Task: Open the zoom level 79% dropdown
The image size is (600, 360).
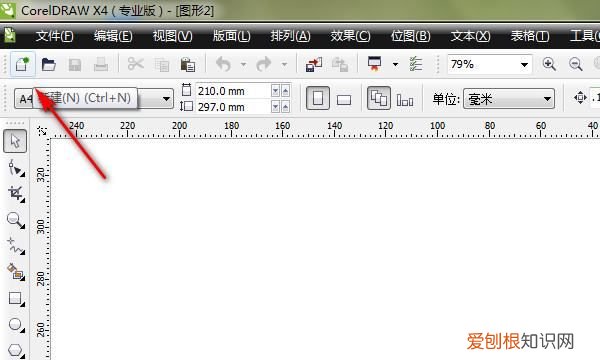Action: (524, 64)
